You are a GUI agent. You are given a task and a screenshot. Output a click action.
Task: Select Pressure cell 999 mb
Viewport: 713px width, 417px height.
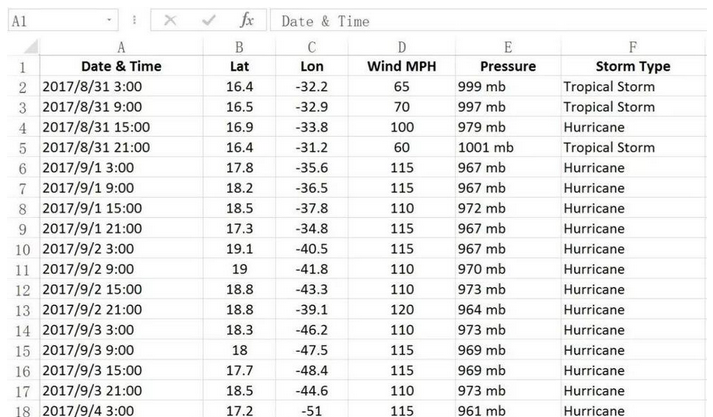[x=508, y=86]
